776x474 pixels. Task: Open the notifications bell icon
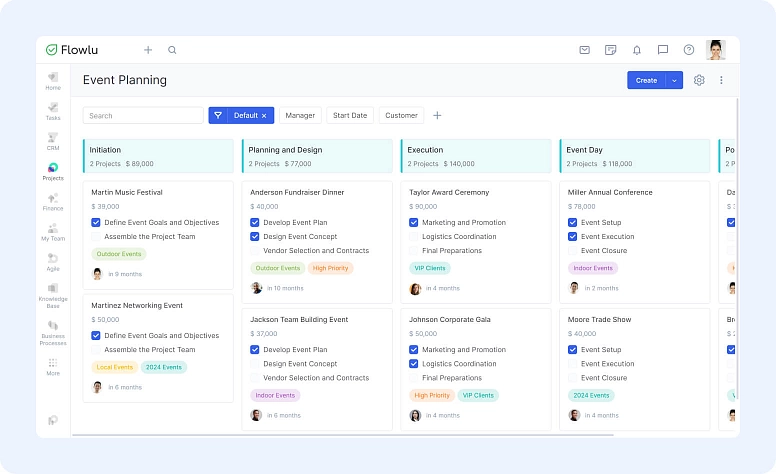(x=637, y=50)
